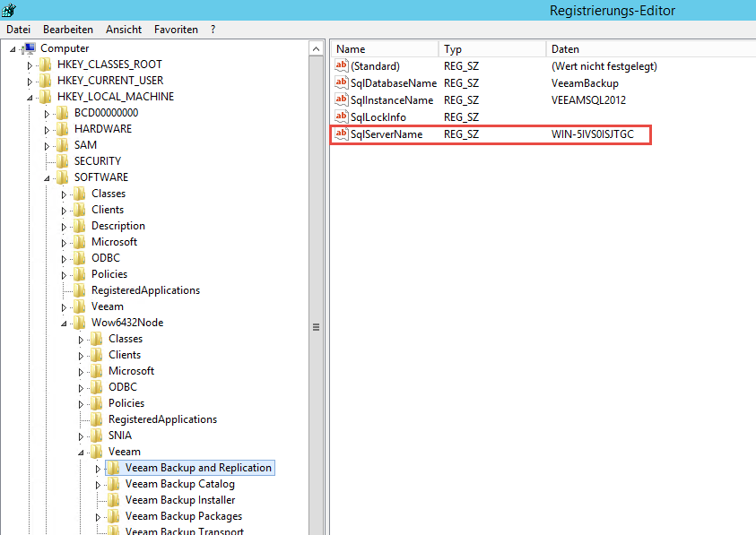
Task: Select the Veeam Backup Installer folder icon
Action: pyautogui.click(x=113, y=500)
